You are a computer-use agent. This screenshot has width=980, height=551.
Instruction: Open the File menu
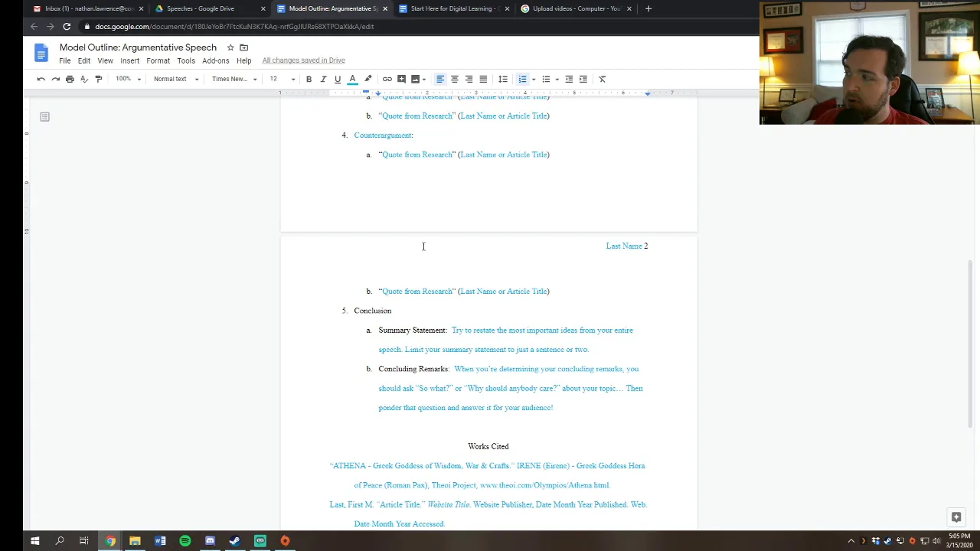click(x=65, y=60)
